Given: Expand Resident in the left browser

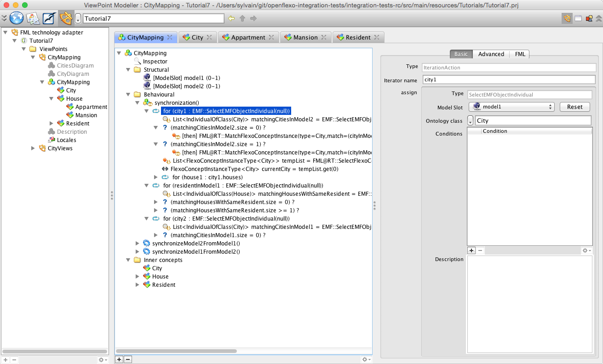Looking at the screenshot, I should (51, 124).
